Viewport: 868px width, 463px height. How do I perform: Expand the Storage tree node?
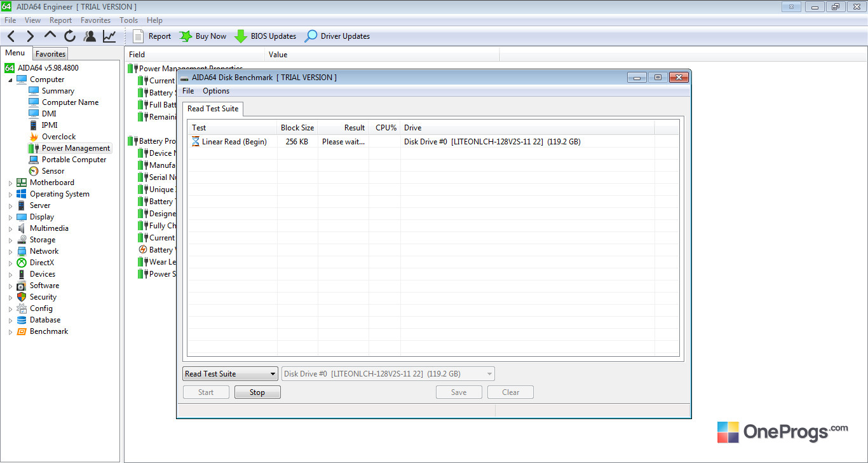(x=10, y=240)
